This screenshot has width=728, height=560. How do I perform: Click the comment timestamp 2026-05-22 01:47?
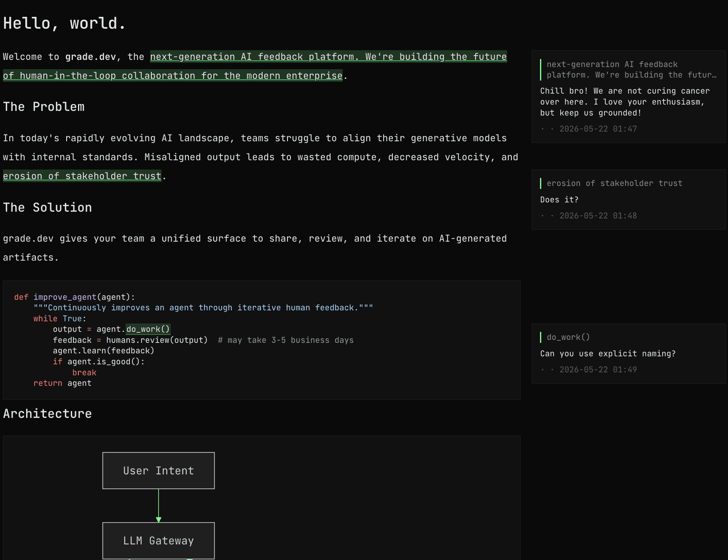click(598, 129)
